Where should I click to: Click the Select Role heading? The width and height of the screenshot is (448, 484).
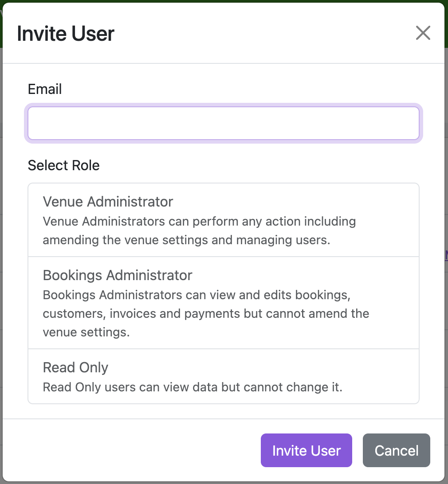(63, 165)
